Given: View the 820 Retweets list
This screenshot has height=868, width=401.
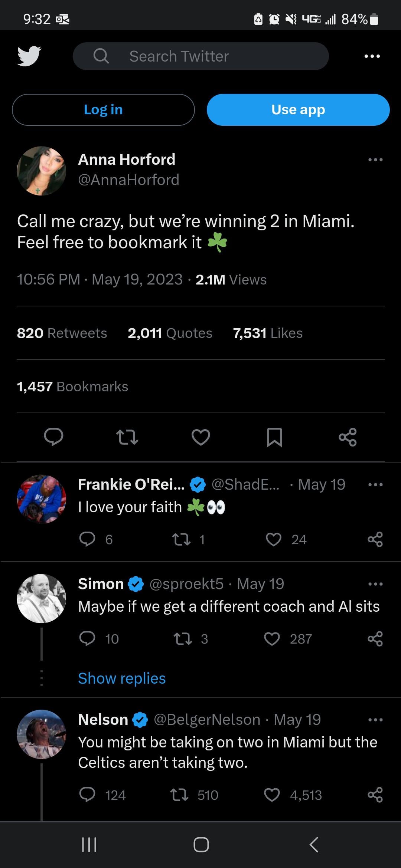Looking at the screenshot, I should pos(62,333).
